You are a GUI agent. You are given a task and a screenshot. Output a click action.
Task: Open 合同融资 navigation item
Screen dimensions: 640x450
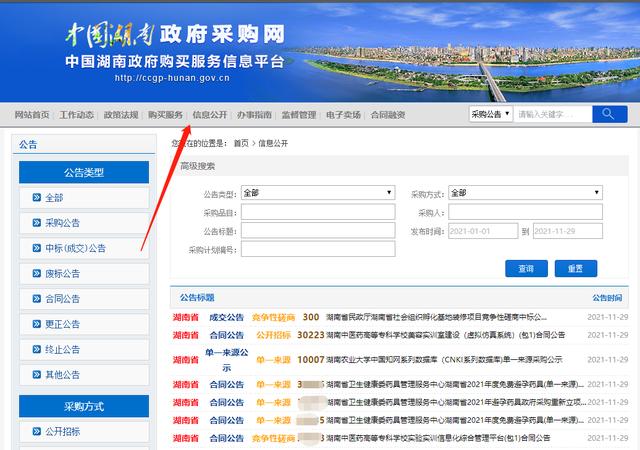pos(388,115)
